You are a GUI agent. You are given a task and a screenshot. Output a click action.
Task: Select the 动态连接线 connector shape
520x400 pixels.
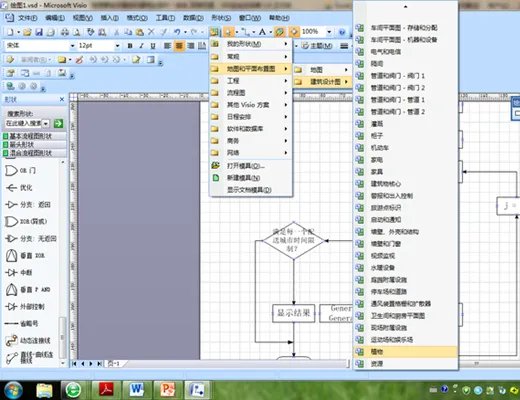28,340
